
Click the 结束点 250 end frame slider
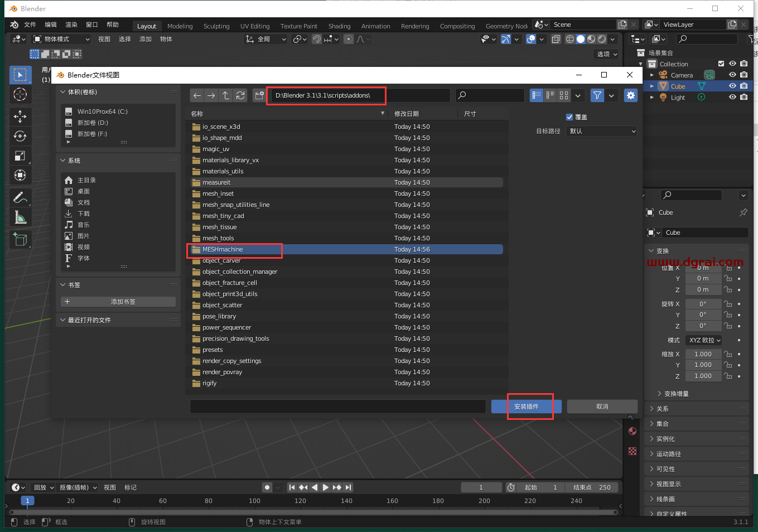click(592, 487)
